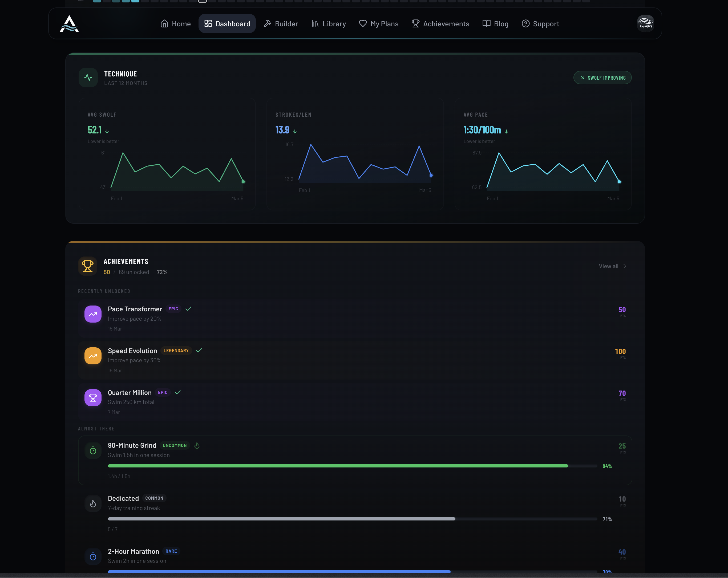
Task: Click the Avg Pace value 1:30/100m
Action: click(482, 130)
